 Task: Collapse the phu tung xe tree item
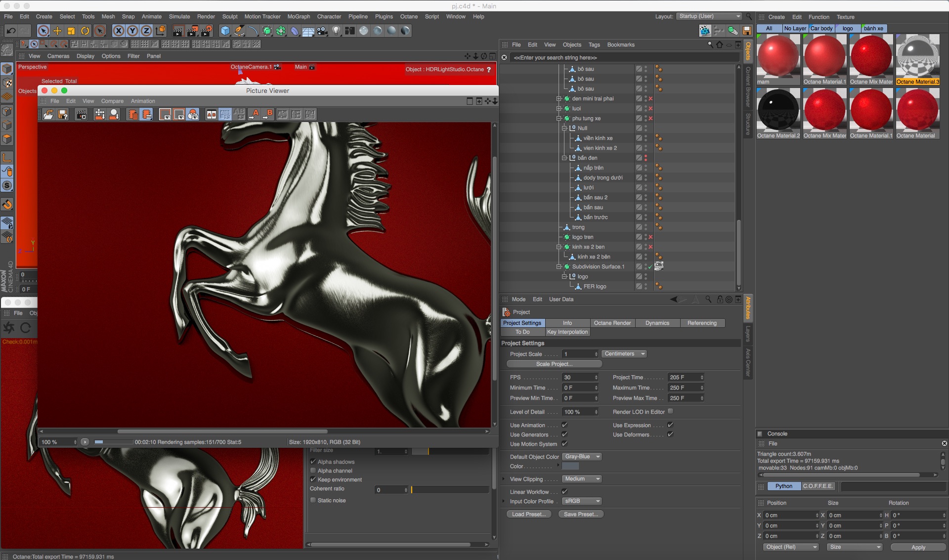559,119
